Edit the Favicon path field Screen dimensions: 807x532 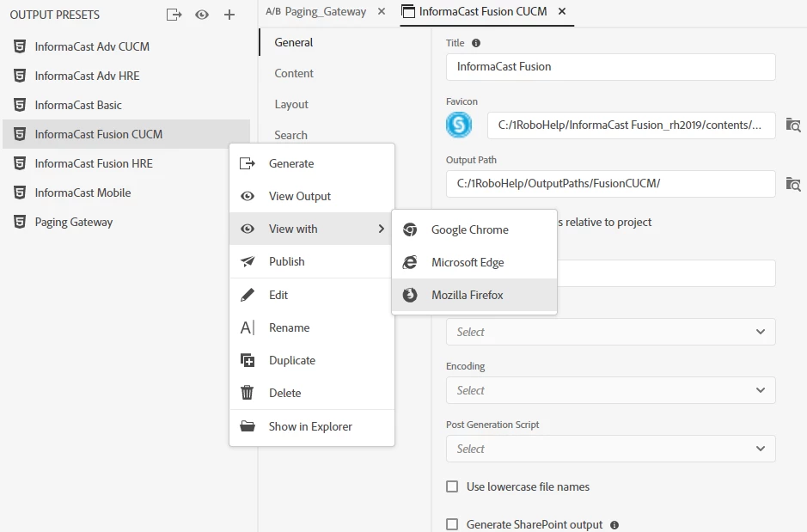[x=632, y=125]
